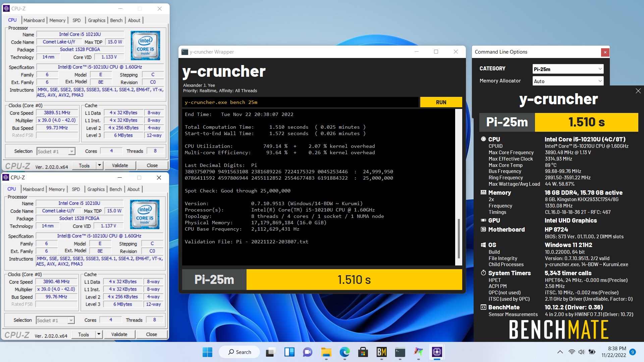Image resolution: width=644 pixels, height=362 pixels.
Task: Click the y-cruncher console scrollbar thumb
Action: pos(459,238)
